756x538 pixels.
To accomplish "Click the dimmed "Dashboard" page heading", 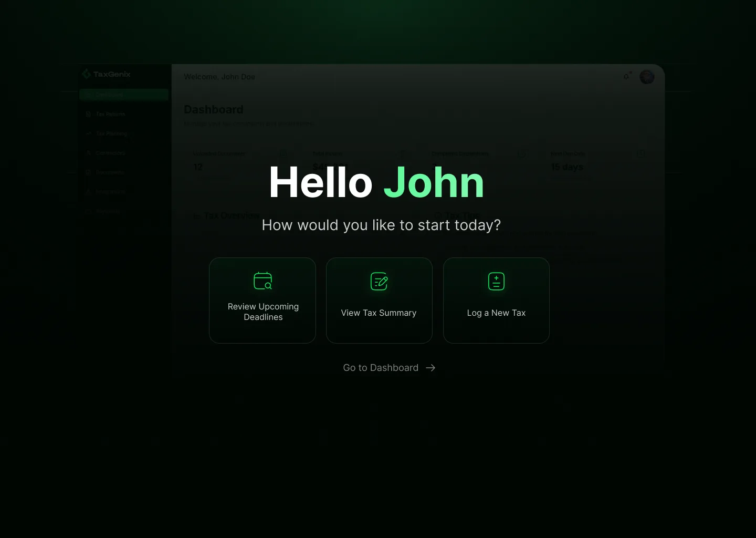I will tap(214, 109).
